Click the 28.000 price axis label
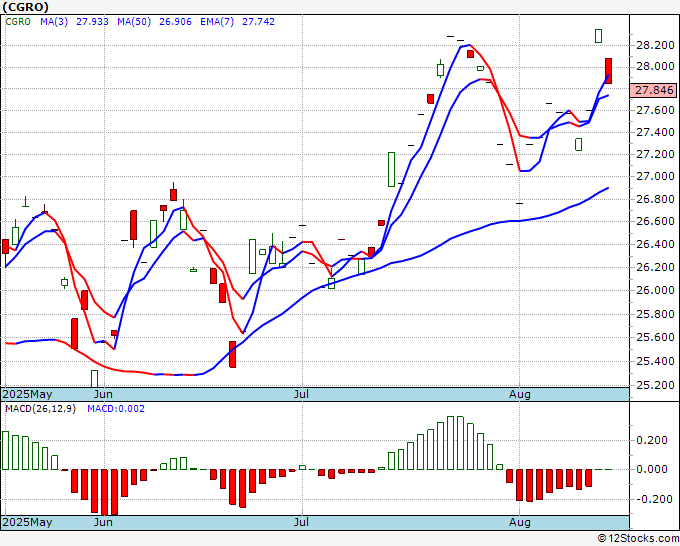This screenshot has height=546, width=680. [655, 66]
